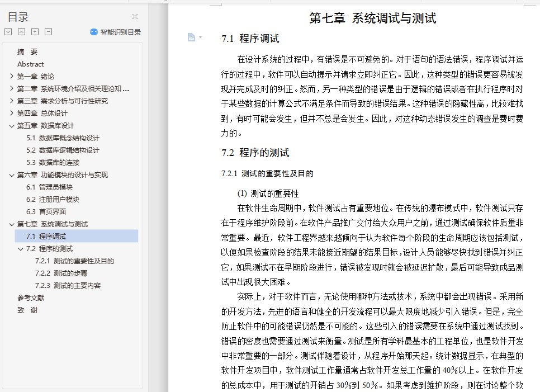The height and width of the screenshot is (392, 540).
Task: Expand the 第四章 总体设计 entry
Action: pos(11,113)
